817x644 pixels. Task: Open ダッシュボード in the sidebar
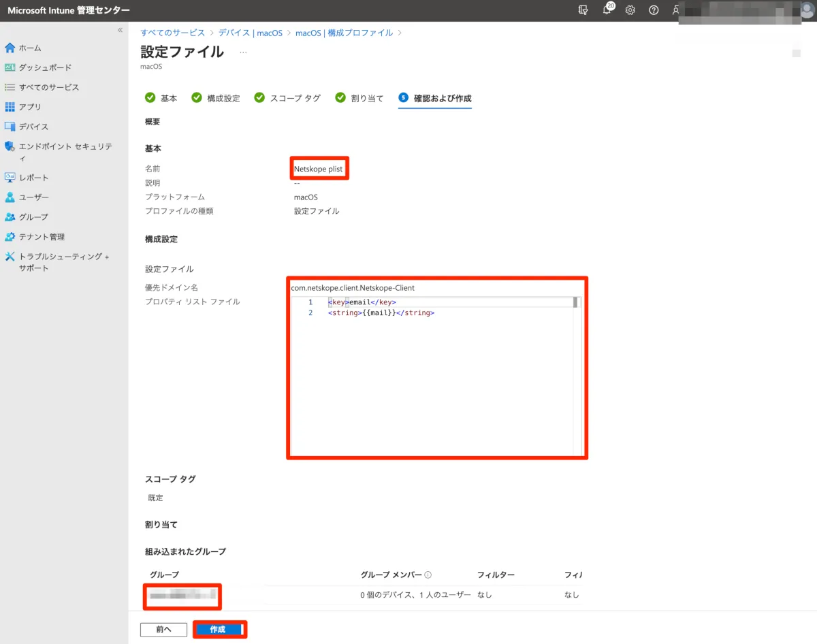(x=44, y=67)
